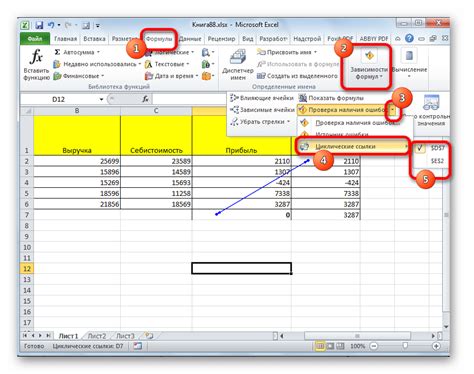Expand the Зависимости формул group dropdown
Screen dimensions: 474x374
click(x=369, y=66)
